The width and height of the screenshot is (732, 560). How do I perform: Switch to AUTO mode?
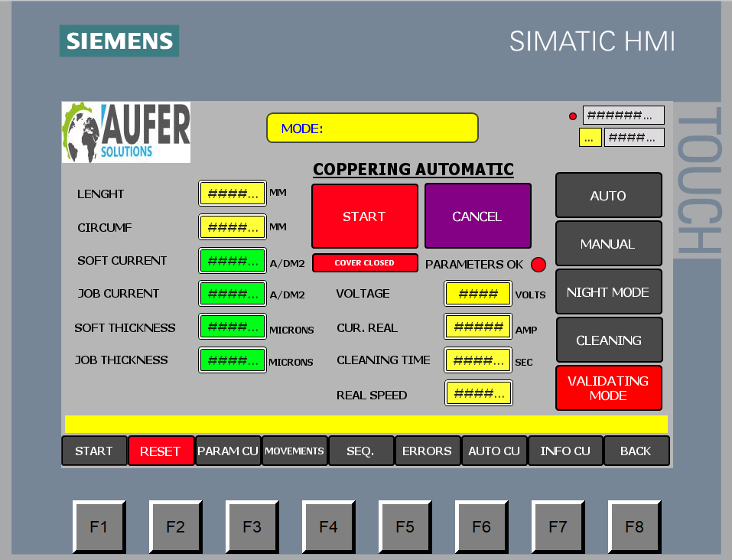click(608, 196)
